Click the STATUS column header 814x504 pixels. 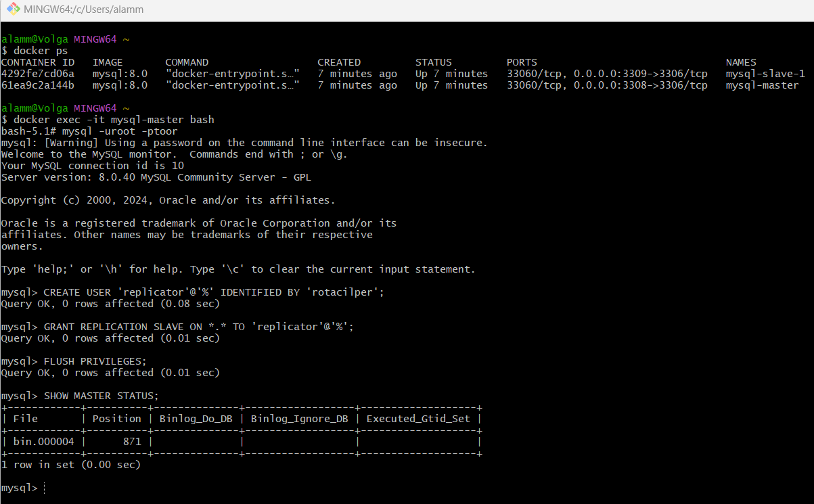433,62
